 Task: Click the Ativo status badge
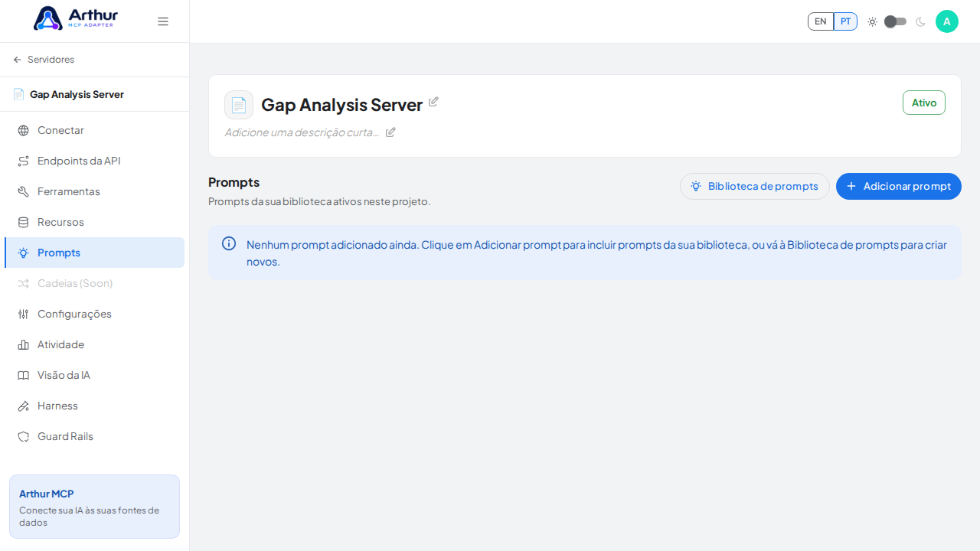[924, 103]
